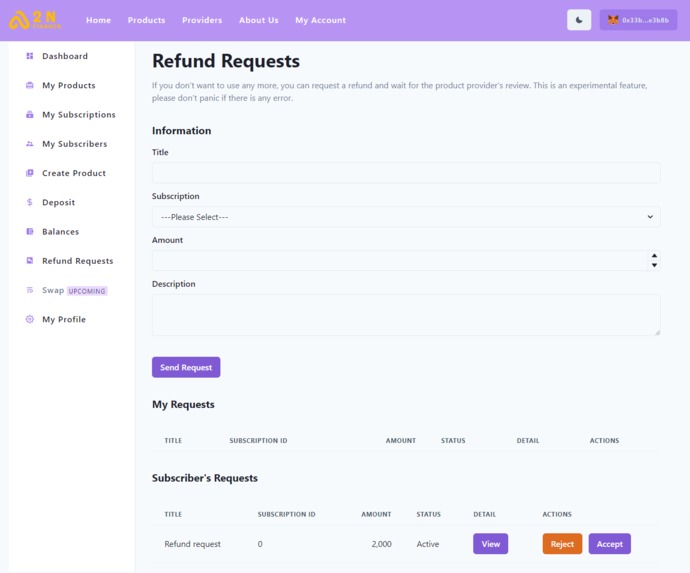Open My Profile sidebar link
690x573 pixels.
tap(64, 320)
